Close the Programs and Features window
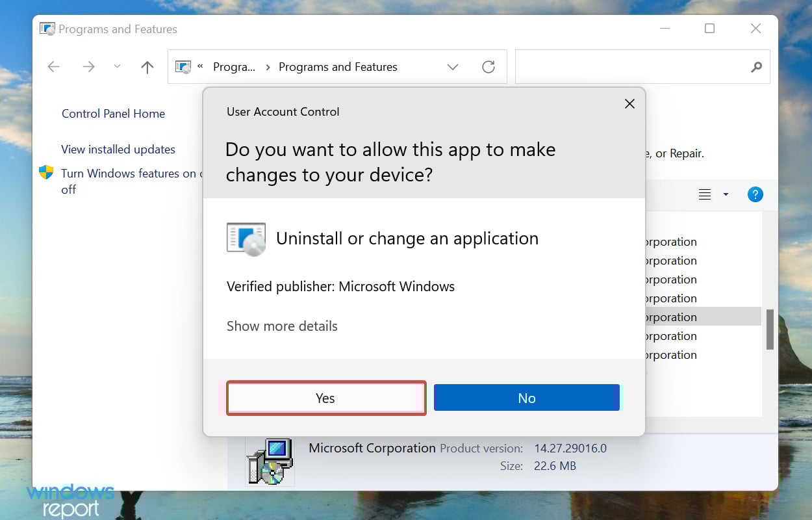Screen dimensions: 812x520 pyautogui.click(x=755, y=29)
